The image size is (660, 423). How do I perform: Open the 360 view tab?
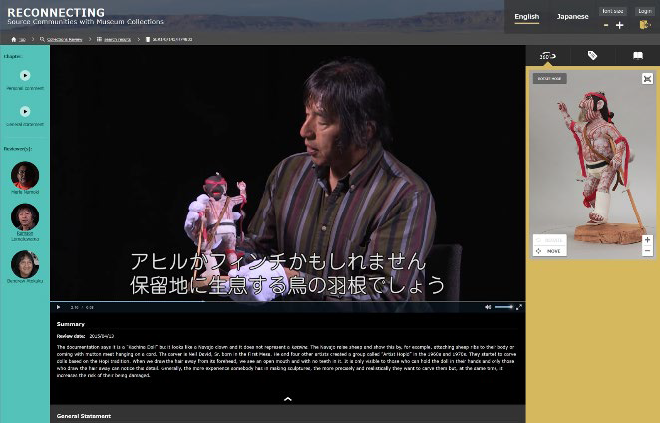547,56
